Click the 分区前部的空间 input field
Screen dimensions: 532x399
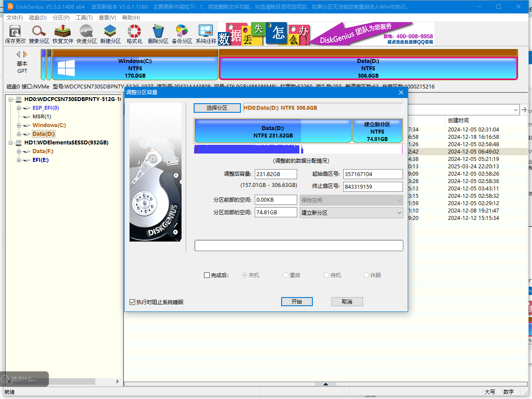pos(276,200)
